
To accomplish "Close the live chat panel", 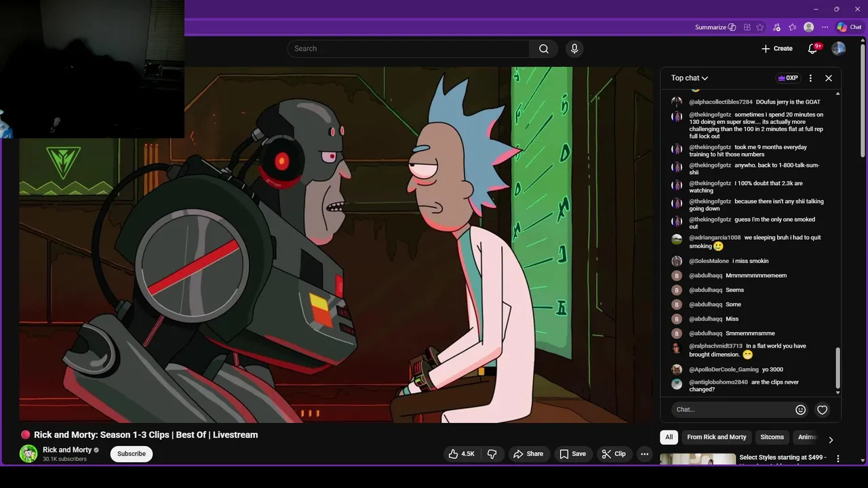I will point(829,78).
